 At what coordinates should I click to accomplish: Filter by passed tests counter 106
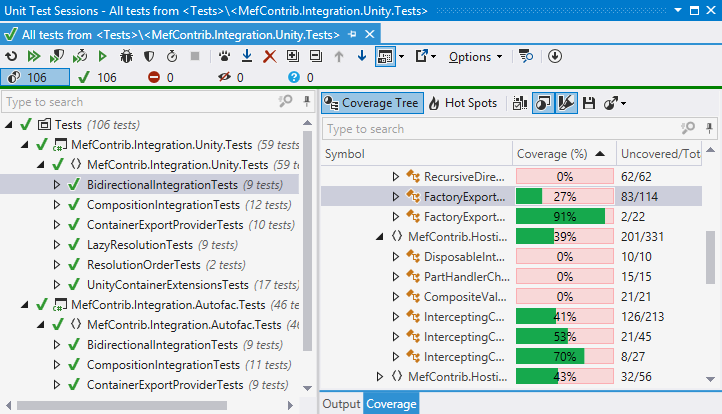tap(98, 77)
